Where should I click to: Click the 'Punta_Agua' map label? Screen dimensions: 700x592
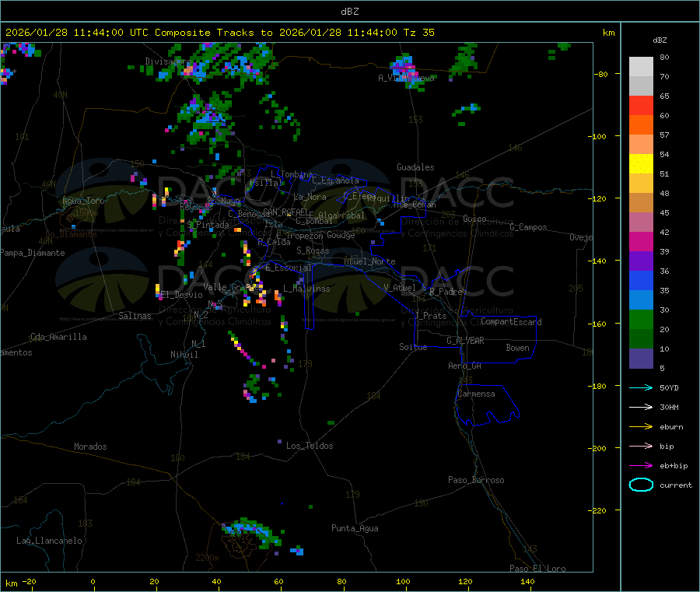coord(355,528)
